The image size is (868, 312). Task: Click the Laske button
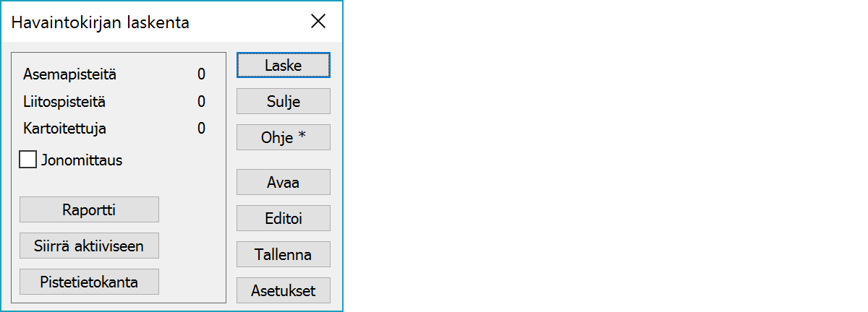283,65
